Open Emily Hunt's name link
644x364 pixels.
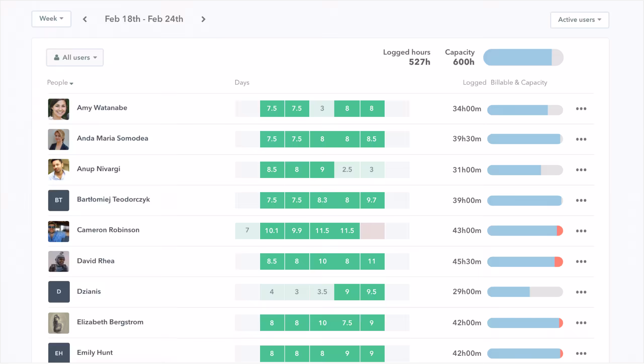95,352
